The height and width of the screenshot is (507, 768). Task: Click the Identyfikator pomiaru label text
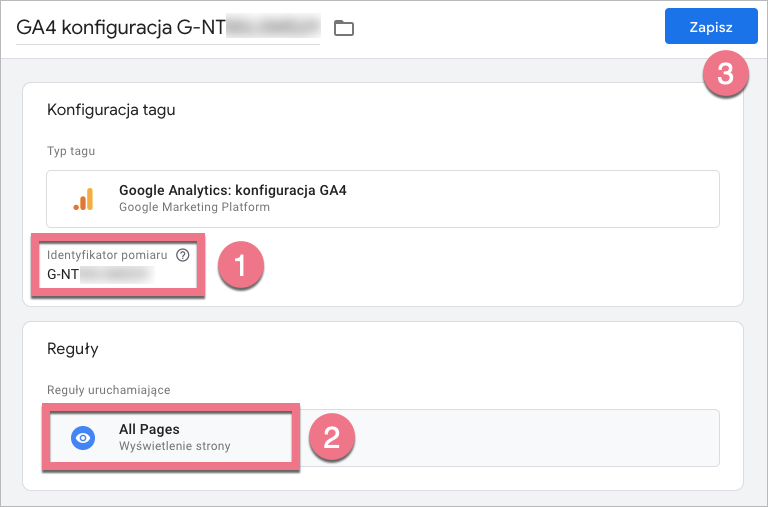click(107, 255)
